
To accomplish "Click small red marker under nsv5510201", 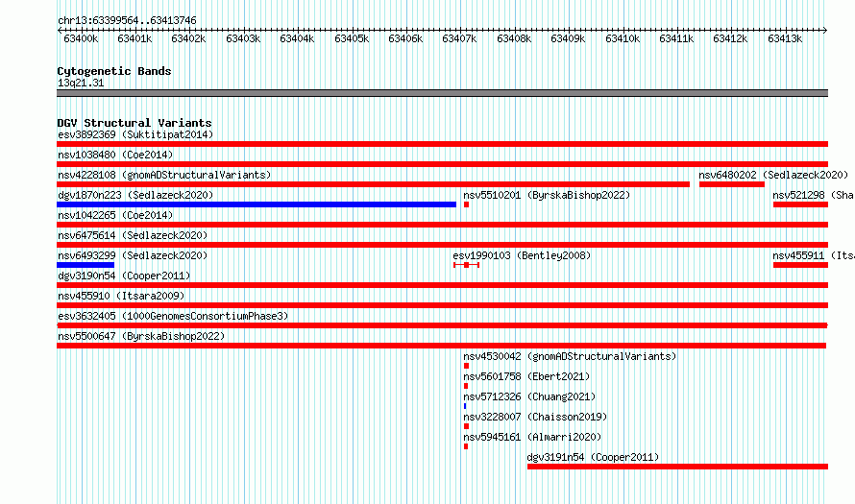I will click(466, 204).
